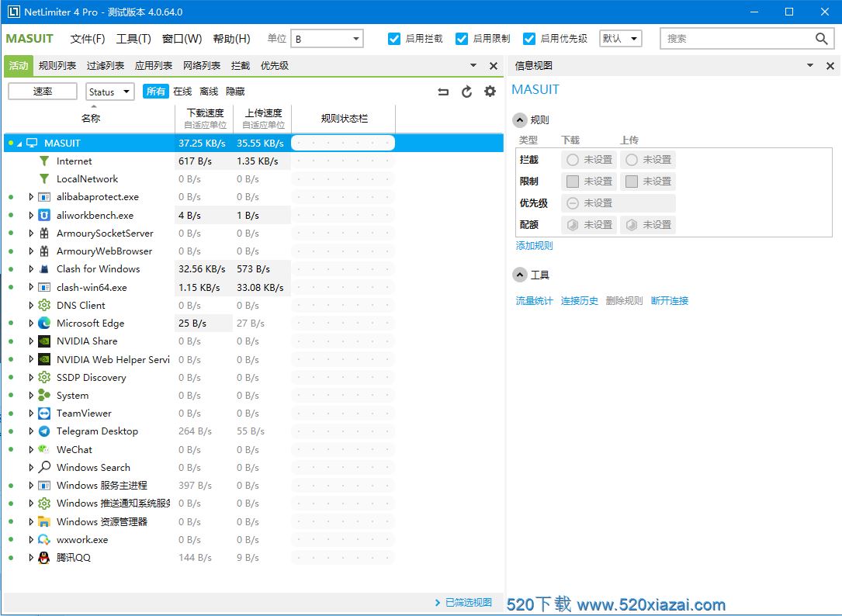The width and height of the screenshot is (842, 616).
Task: Open the 窗口(W) menu
Action: (x=182, y=39)
